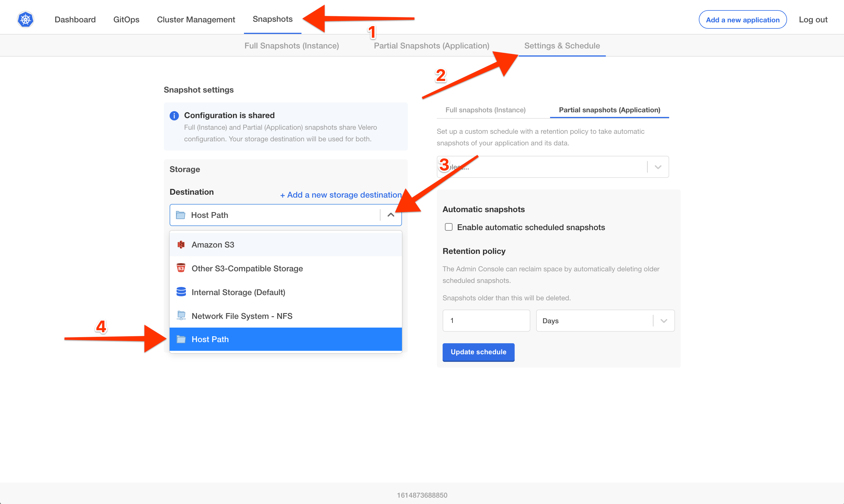Select the Amazon S3 puzzle icon

(181, 244)
